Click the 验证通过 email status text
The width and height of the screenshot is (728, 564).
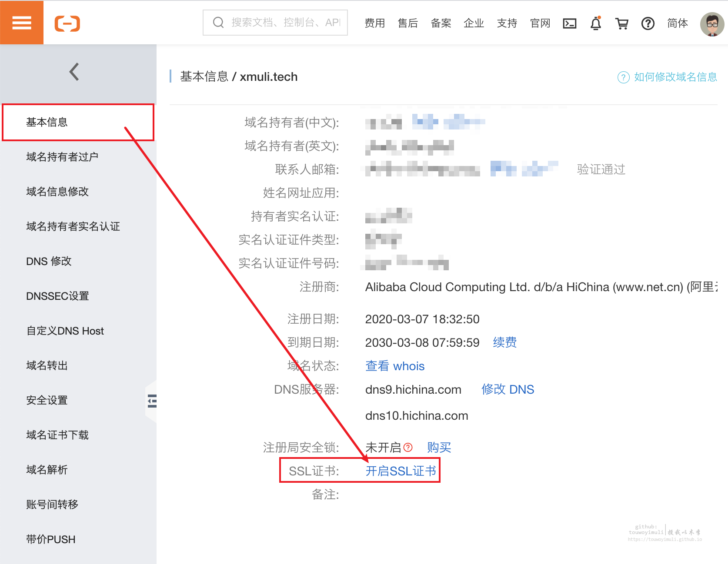pos(601,169)
